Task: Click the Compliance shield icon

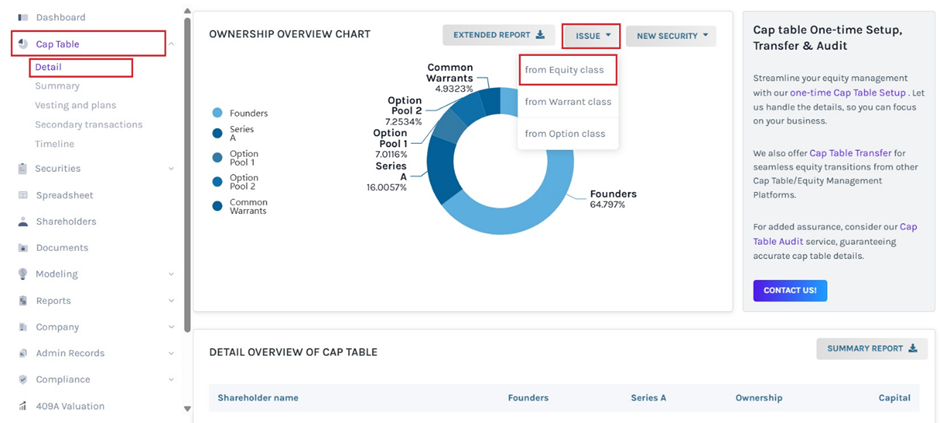Action: pyautogui.click(x=23, y=379)
